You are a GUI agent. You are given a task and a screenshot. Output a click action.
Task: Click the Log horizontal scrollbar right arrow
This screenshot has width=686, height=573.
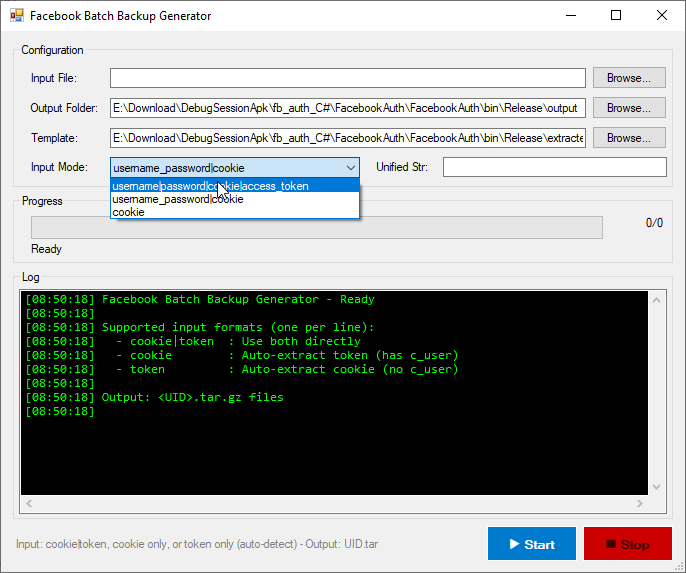tap(640, 503)
